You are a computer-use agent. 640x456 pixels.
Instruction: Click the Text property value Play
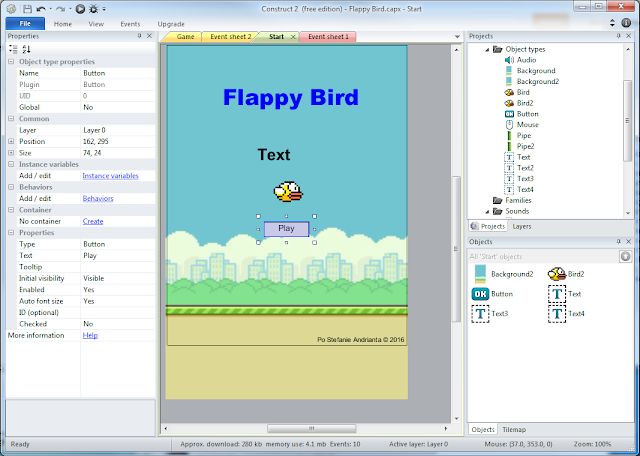click(x=118, y=256)
